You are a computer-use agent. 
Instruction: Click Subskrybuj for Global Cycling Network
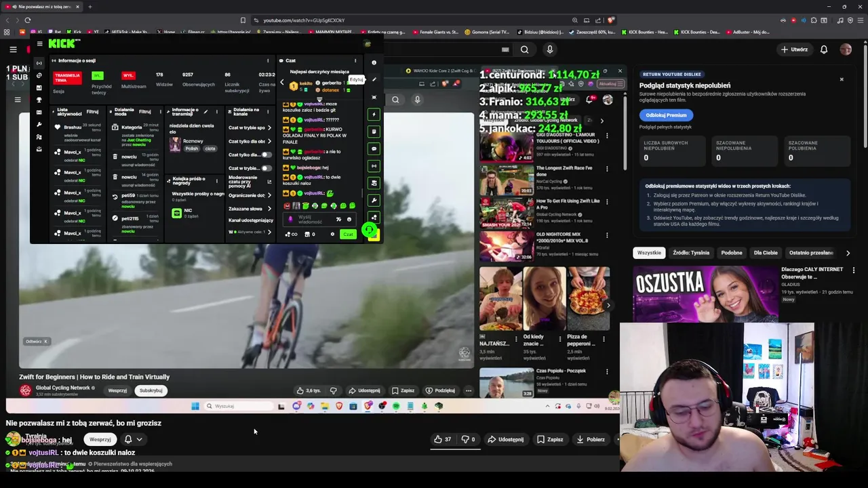tap(151, 390)
